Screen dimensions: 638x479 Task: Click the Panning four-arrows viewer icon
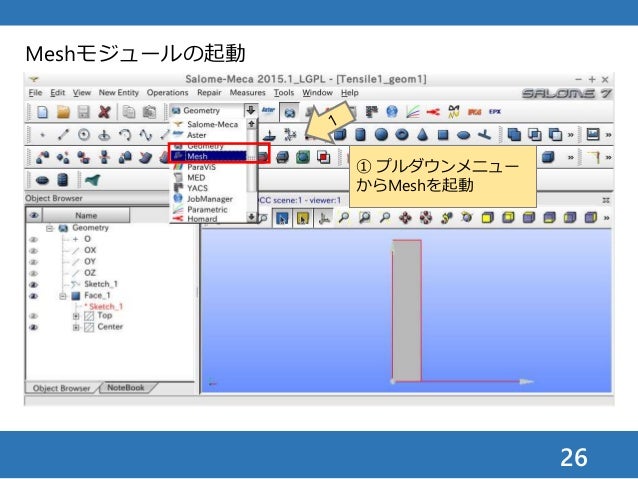click(405, 218)
